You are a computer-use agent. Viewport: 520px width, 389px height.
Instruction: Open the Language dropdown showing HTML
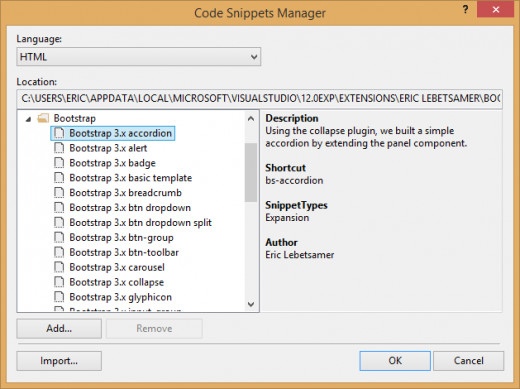(138, 57)
